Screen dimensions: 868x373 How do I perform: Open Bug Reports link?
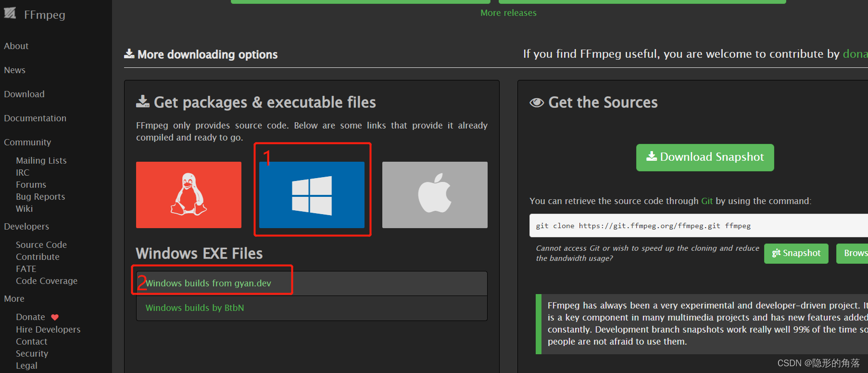point(40,196)
